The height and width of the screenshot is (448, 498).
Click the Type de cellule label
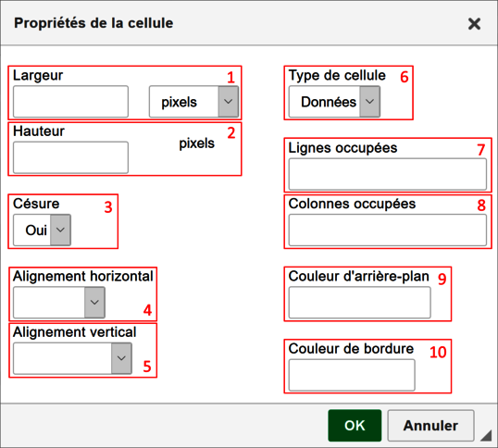pos(337,76)
